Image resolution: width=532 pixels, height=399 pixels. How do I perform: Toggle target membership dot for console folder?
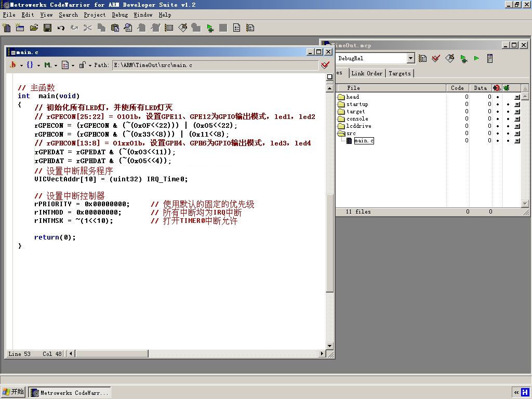tap(498, 119)
